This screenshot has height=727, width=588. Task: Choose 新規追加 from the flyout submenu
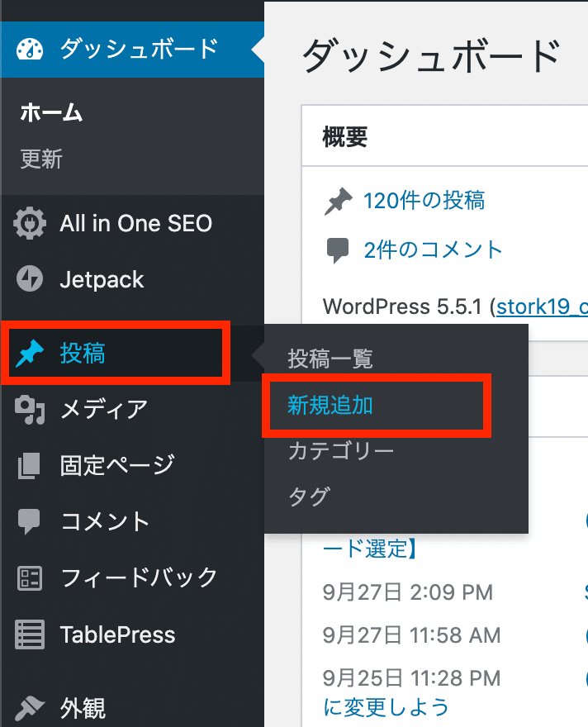click(x=330, y=406)
